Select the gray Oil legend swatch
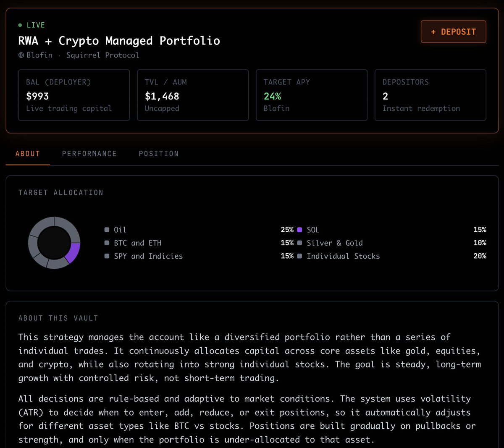The image size is (504, 448). (x=107, y=230)
